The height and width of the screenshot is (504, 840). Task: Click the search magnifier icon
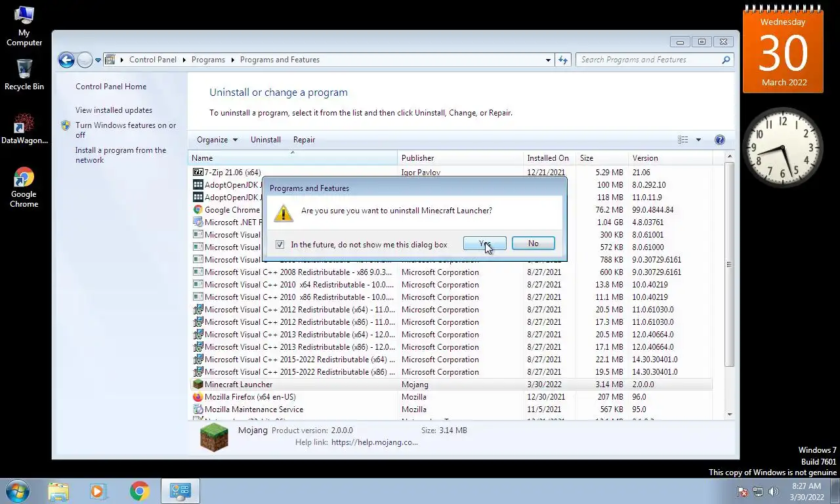click(x=726, y=60)
